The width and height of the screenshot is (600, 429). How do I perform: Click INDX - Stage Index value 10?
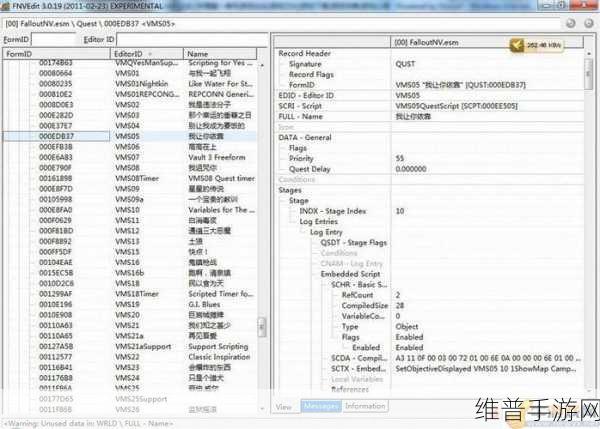tap(400, 211)
